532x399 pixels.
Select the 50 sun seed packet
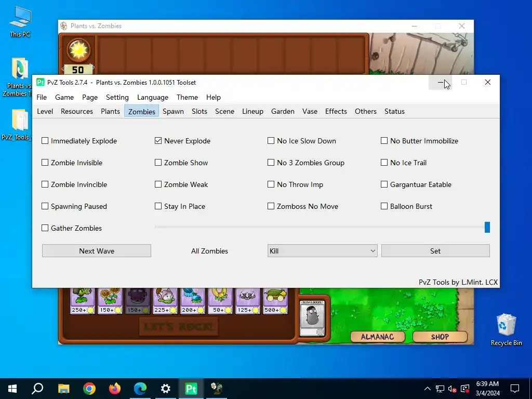click(220, 301)
